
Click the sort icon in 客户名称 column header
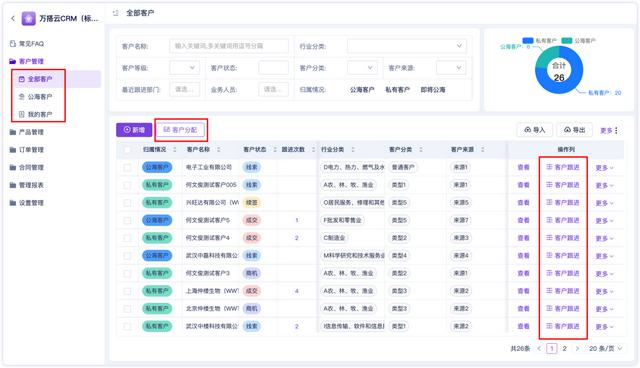pos(218,150)
